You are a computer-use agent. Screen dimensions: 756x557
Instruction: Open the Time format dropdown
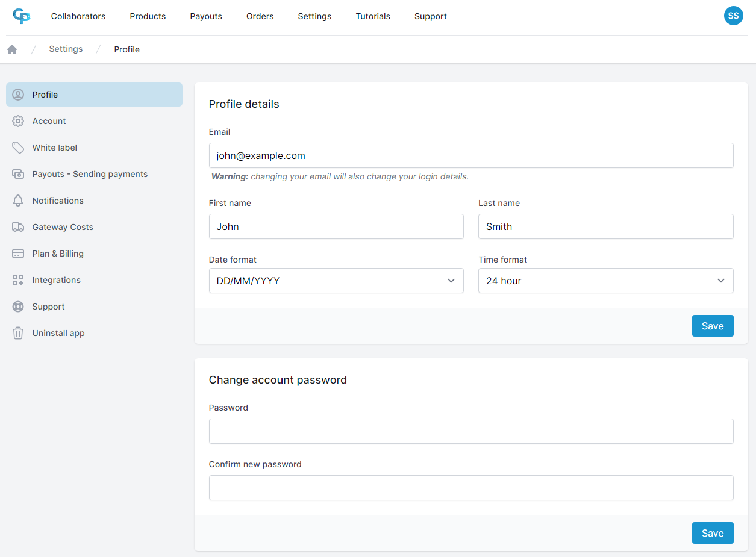tap(605, 281)
